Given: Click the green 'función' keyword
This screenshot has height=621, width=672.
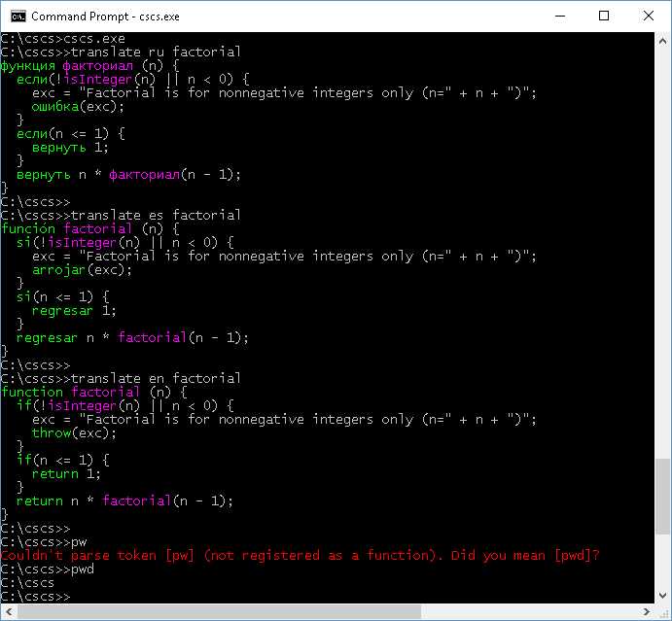Looking at the screenshot, I should pyautogui.click(x=28, y=229).
